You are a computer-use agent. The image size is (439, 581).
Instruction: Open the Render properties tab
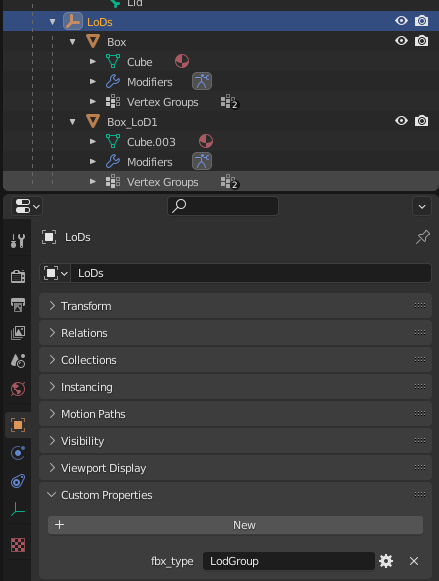(x=17, y=276)
